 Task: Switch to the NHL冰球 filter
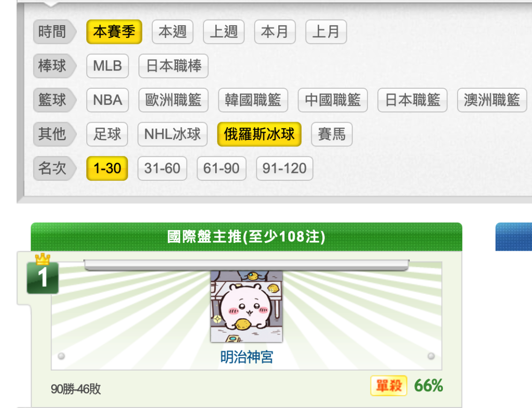tap(172, 134)
